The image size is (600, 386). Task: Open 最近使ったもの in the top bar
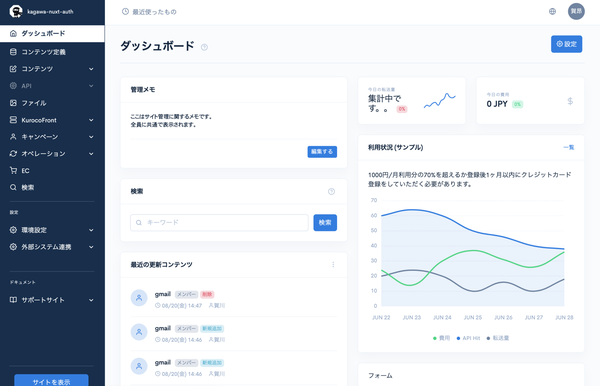click(149, 12)
